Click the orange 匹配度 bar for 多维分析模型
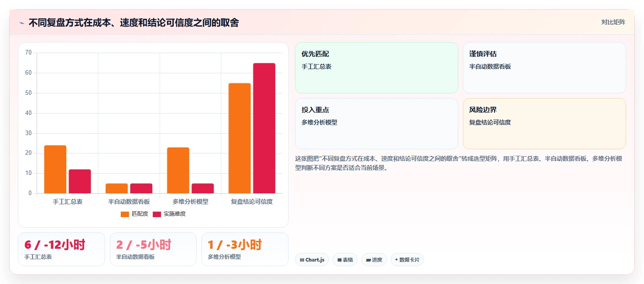The width and height of the screenshot is (644, 284). [x=178, y=170]
